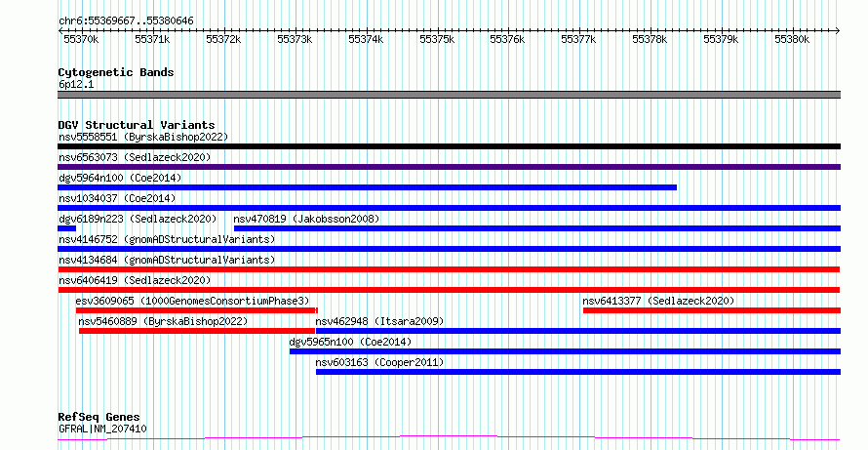Select the blue nsv1034037 variant bar
The image size is (868, 450).
pyautogui.click(x=449, y=208)
